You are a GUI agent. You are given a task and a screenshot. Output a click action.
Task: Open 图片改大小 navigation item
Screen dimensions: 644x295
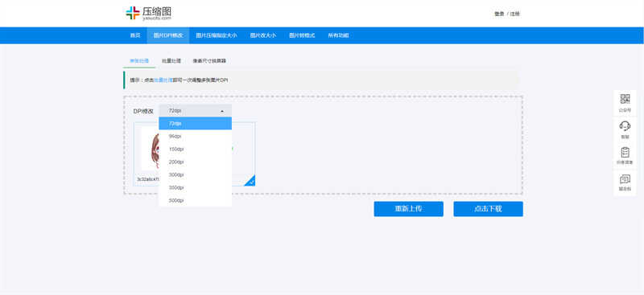(263, 35)
